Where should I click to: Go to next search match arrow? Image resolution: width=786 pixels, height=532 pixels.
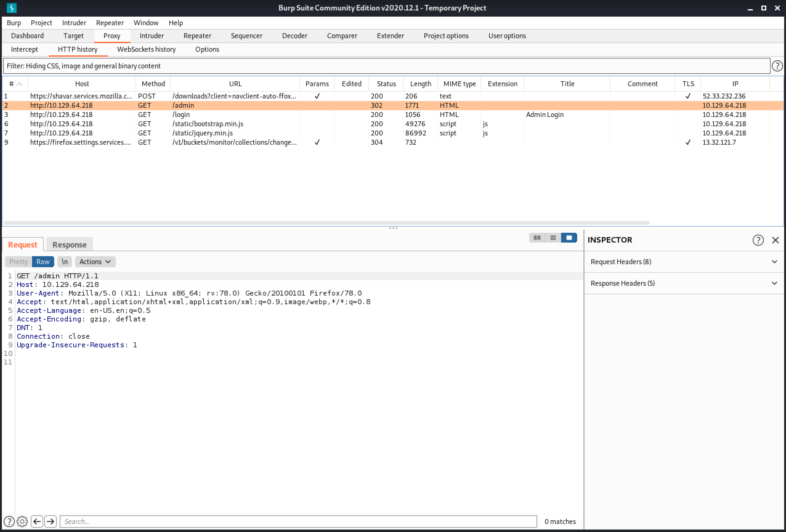(x=51, y=521)
